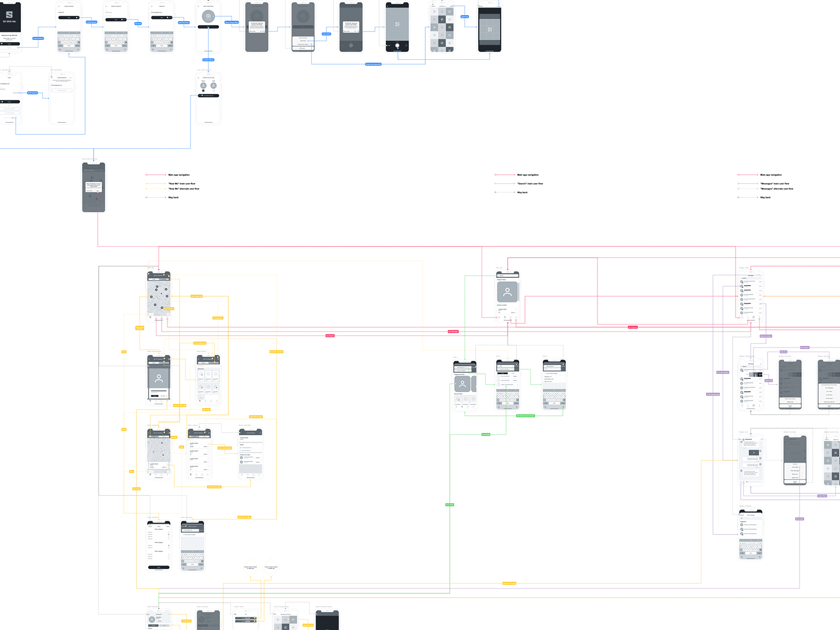The height and width of the screenshot is (630, 840).
Task: Open the photo grid gallery wireframe
Action: [442, 27]
